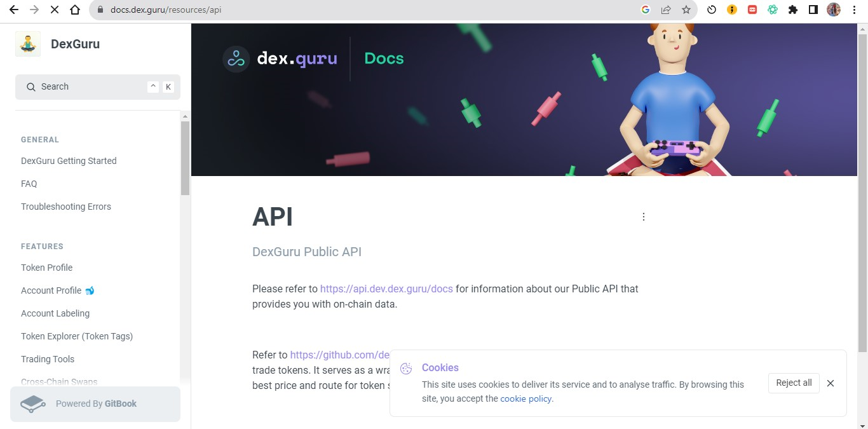Click the lock icon in address bar
The width and height of the screenshot is (868, 429).
(x=100, y=10)
